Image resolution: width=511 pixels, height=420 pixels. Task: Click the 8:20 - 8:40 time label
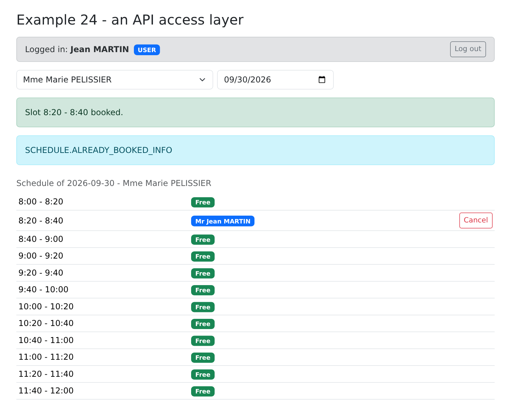[41, 221]
